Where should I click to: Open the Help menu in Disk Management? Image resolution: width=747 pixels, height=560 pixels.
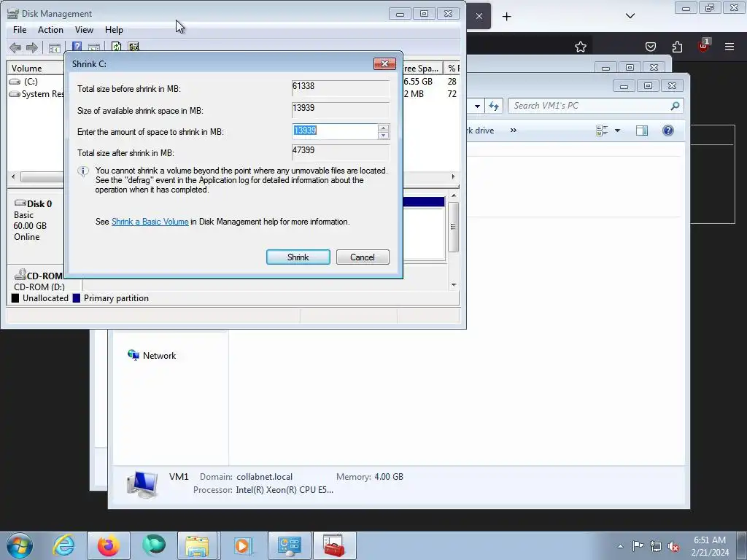pos(114,29)
